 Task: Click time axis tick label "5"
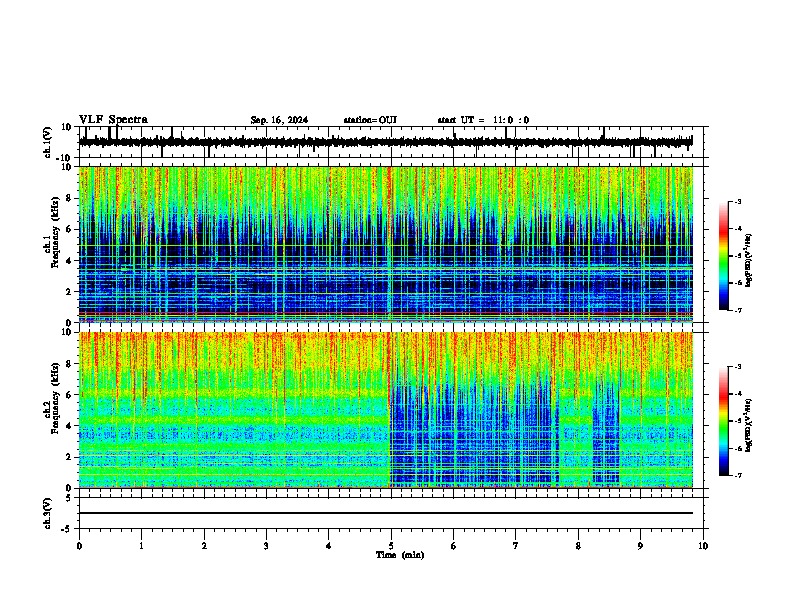pos(391,546)
